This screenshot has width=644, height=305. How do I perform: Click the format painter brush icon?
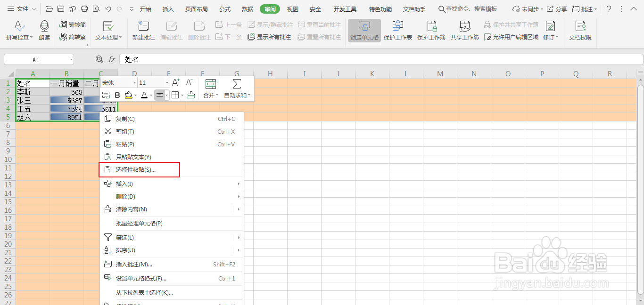click(x=191, y=95)
